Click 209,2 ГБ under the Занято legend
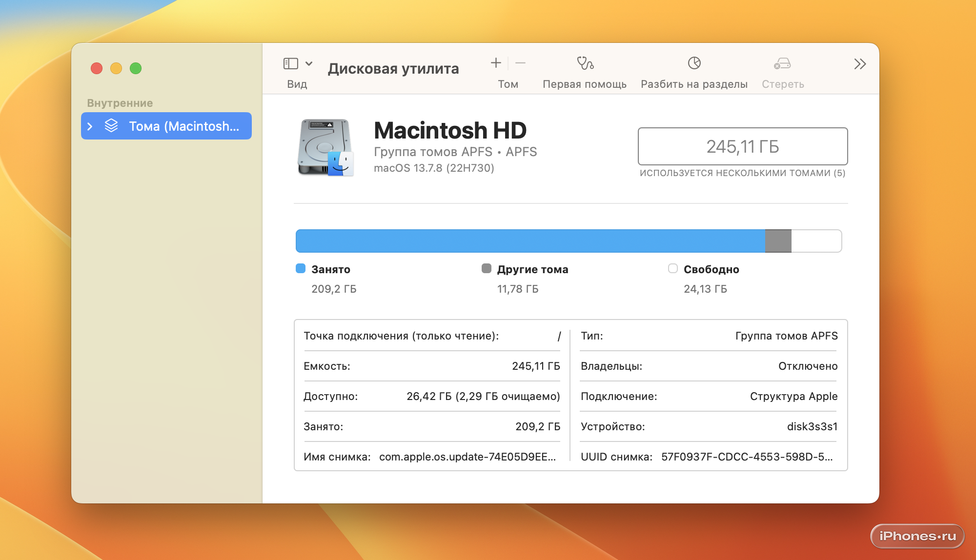The image size is (976, 560). pos(334,289)
